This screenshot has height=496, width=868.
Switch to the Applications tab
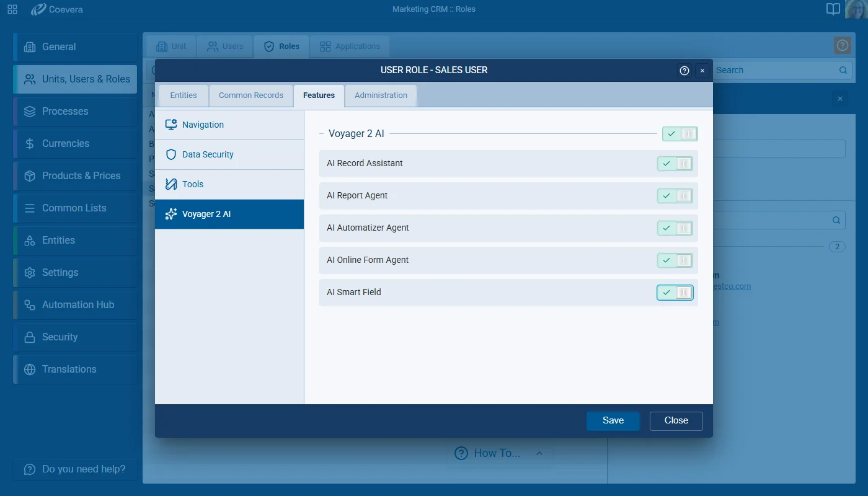350,46
